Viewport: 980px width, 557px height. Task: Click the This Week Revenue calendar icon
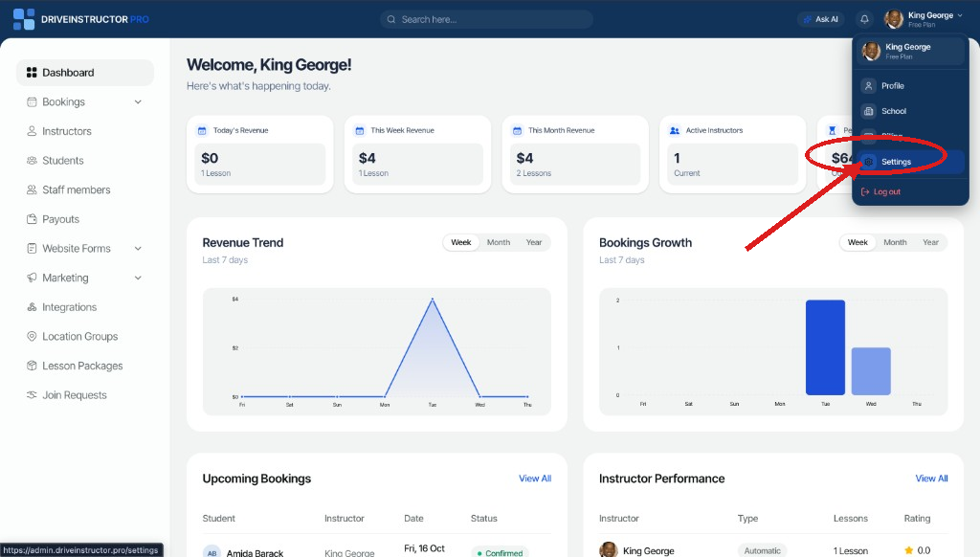click(x=360, y=131)
